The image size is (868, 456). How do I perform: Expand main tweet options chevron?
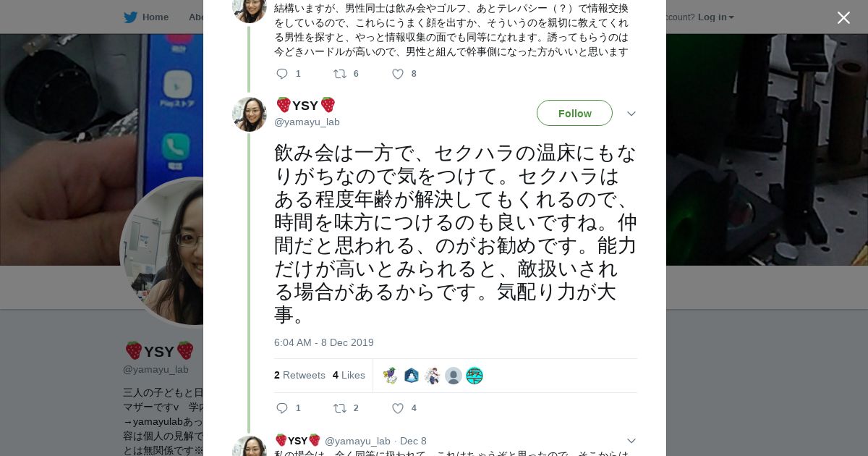point(631,114)
